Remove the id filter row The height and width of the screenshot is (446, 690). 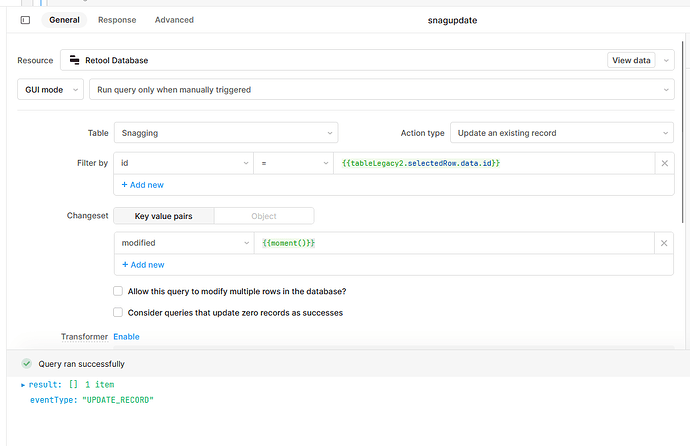[x=664, y=163]
